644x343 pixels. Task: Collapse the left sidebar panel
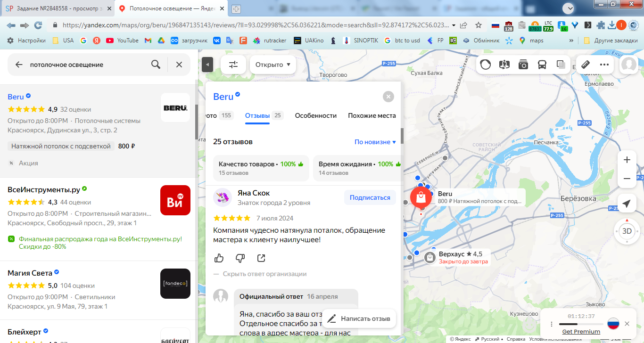(x=207, y=65)
